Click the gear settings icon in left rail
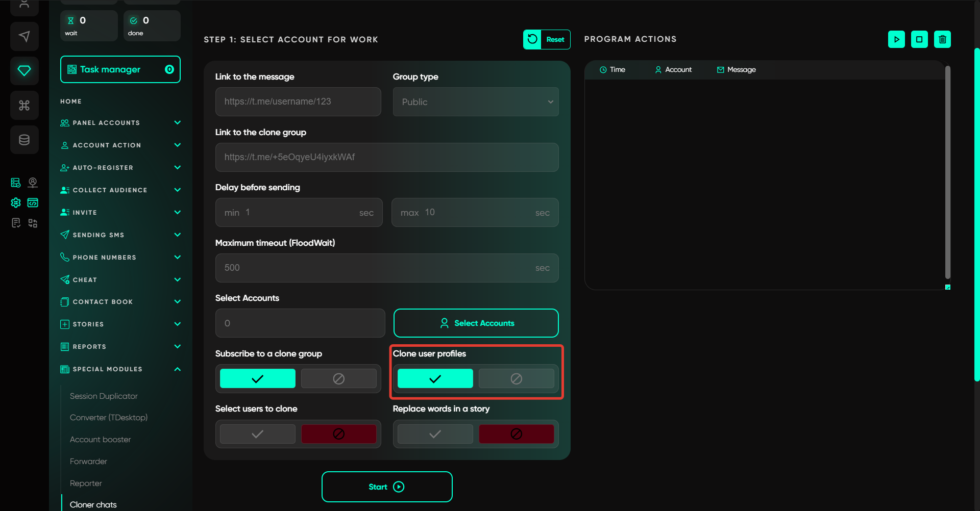This screenshot has height=511, width=980. pos(16,202)
